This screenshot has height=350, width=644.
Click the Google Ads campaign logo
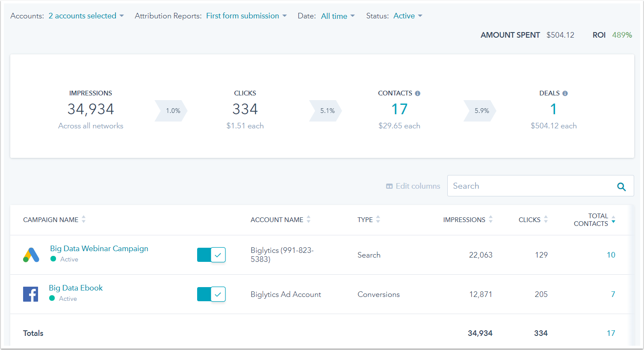pos(31,255)
